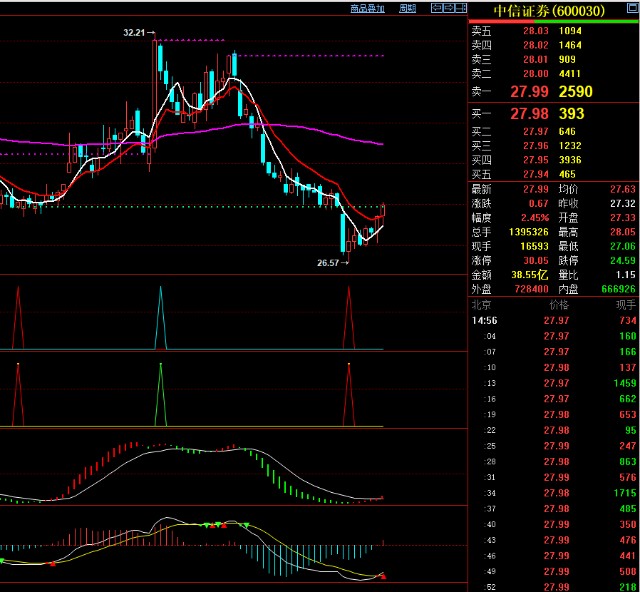Open the 商品叠加 overlay link
The height and width of the screenshot is (592, 640).
click(367, 8)
